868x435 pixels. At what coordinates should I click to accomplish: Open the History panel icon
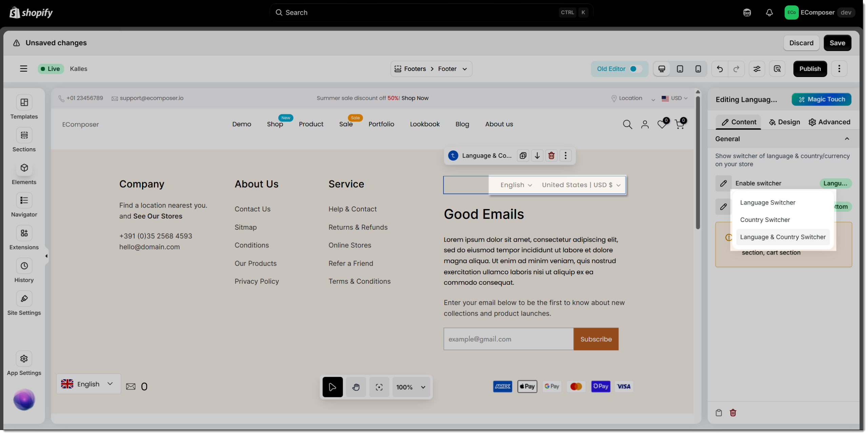(x=24, y=266)
